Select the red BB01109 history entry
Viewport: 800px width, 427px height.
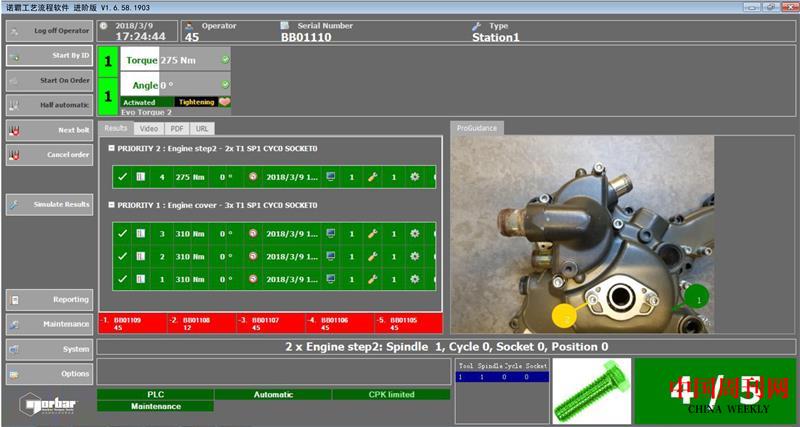point(120,323)
